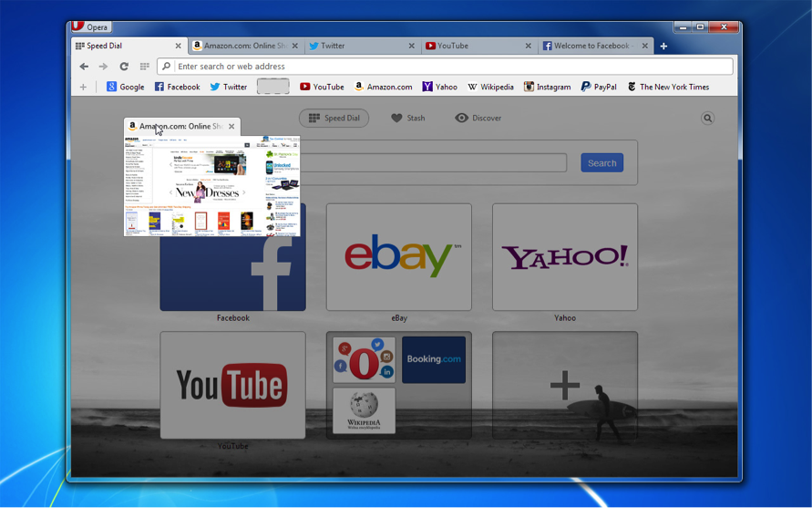812x508 pixels.
Task: Open the Opera menu button
Action: [92, 27]
